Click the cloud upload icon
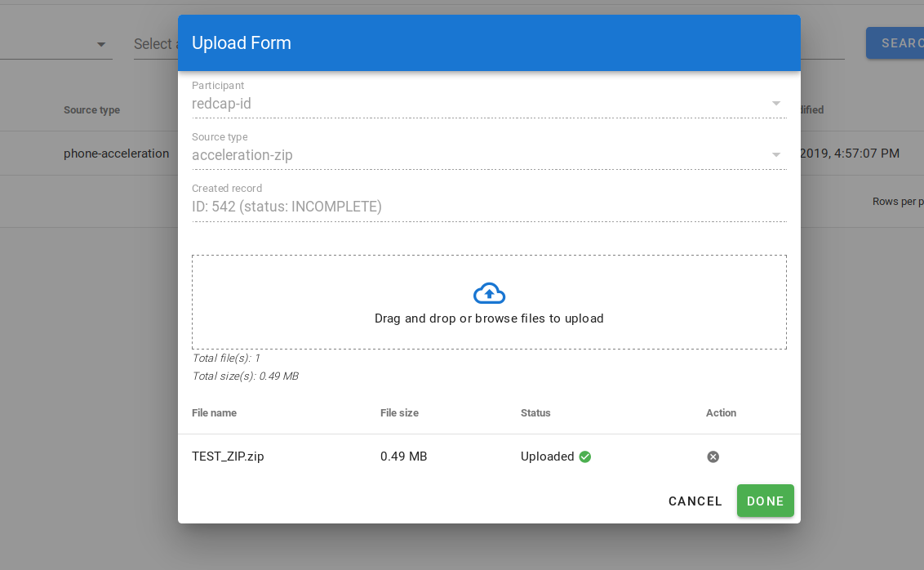This screenshot has height=570, width=924. tap(489, 293)
